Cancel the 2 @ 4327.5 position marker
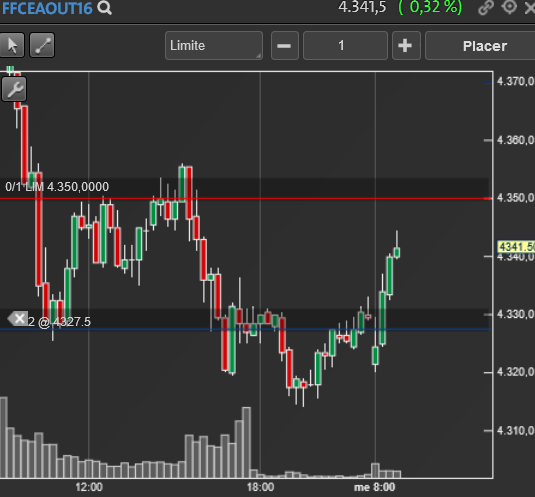The image size is (535, 497). pyautogui.click(x=18, y=319)
